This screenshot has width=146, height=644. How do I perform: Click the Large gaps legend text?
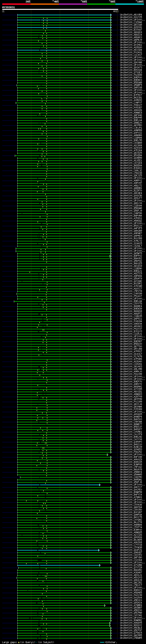[28, 642]
